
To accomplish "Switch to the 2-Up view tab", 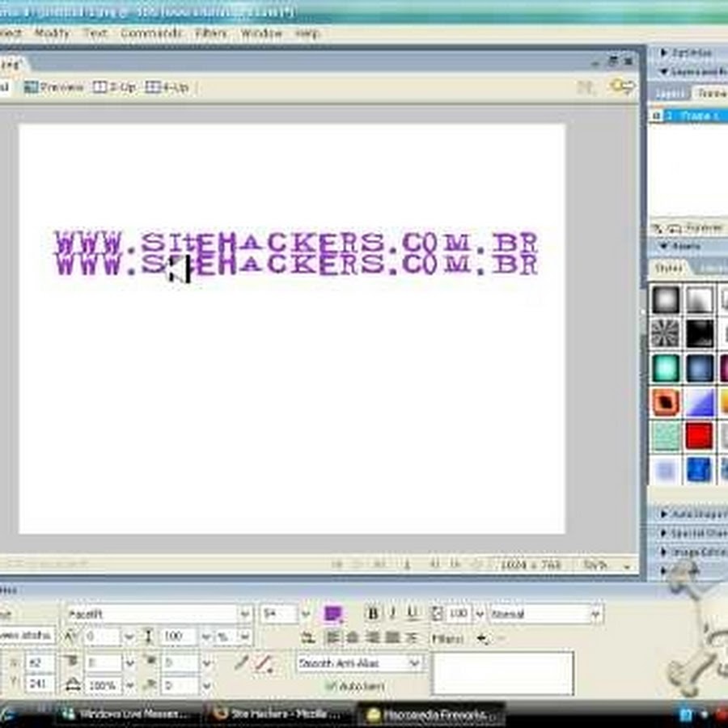I will click(x=114, y=87).
